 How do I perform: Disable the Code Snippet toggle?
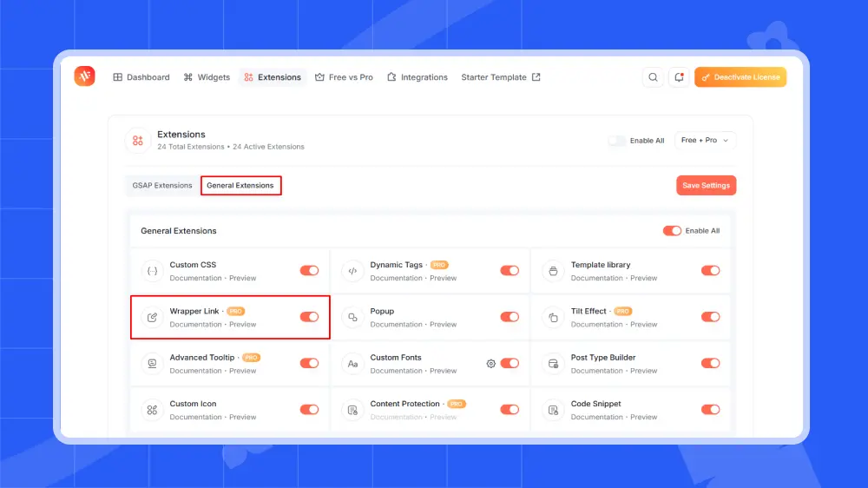coord(710,409)
